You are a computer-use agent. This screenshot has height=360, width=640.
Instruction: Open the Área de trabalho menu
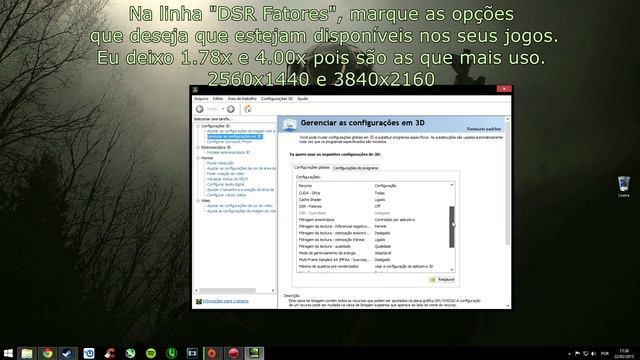click(x=242, y=99)
